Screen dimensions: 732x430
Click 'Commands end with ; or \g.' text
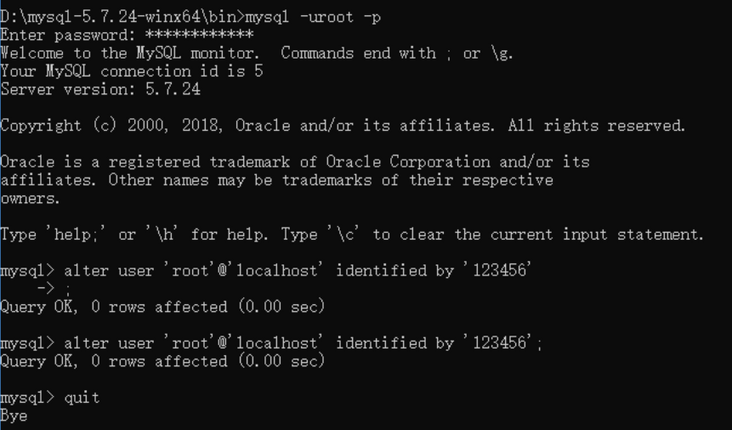tap(394, 53)
